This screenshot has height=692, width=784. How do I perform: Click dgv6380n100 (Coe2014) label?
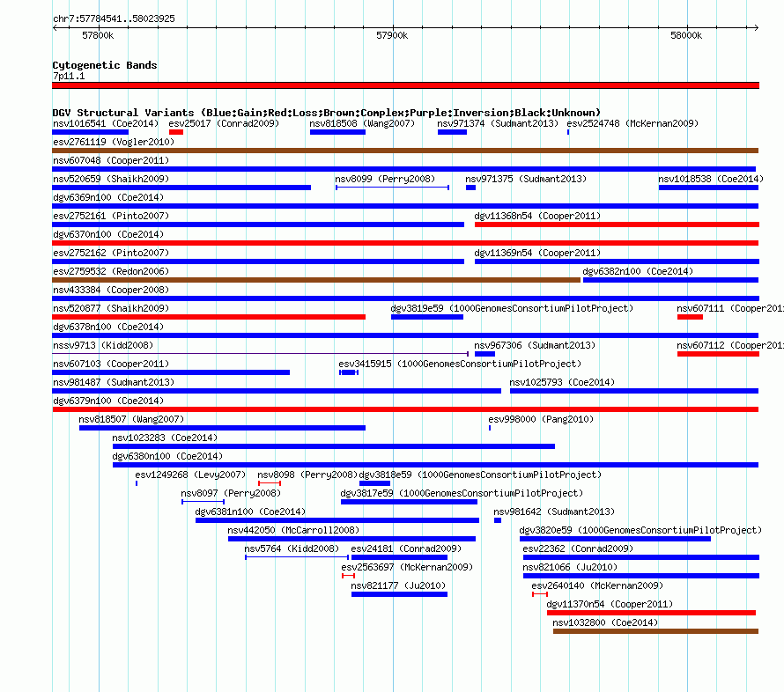coord(167,456)
